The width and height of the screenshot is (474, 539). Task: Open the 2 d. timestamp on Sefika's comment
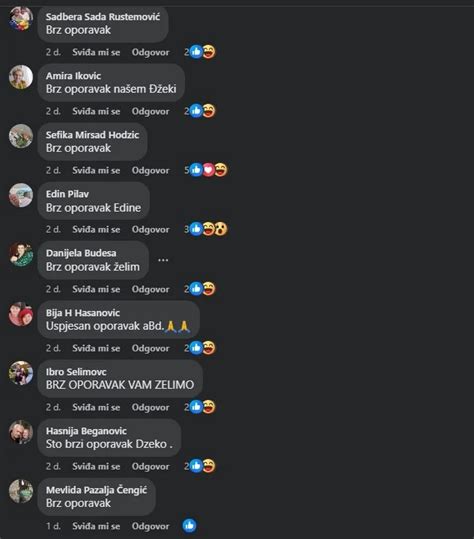pos(53,170)
